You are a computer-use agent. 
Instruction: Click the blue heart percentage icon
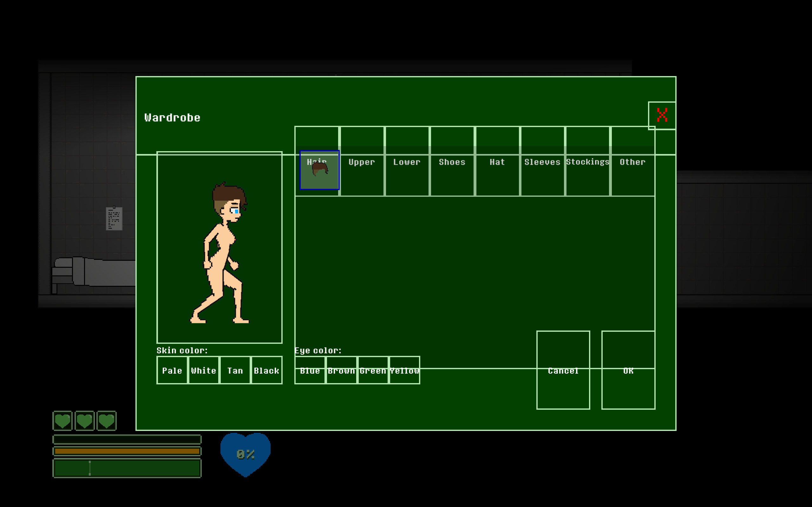(245, 454)
